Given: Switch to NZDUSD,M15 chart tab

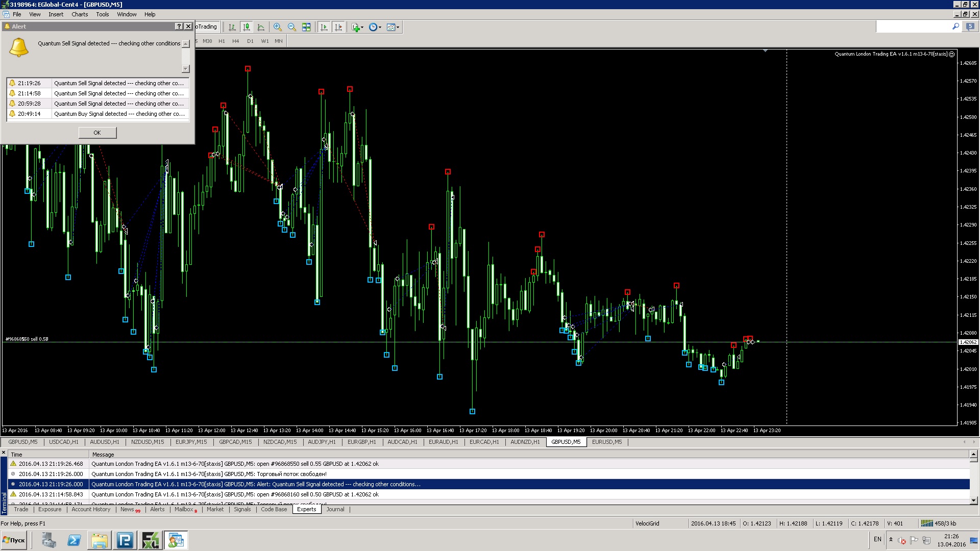Looking at the screenshot, I should click(148, 442).
